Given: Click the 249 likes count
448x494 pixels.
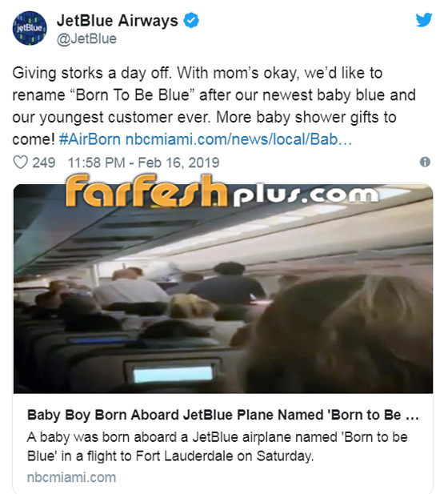Looking at the screenshot, I should [44, 163].
